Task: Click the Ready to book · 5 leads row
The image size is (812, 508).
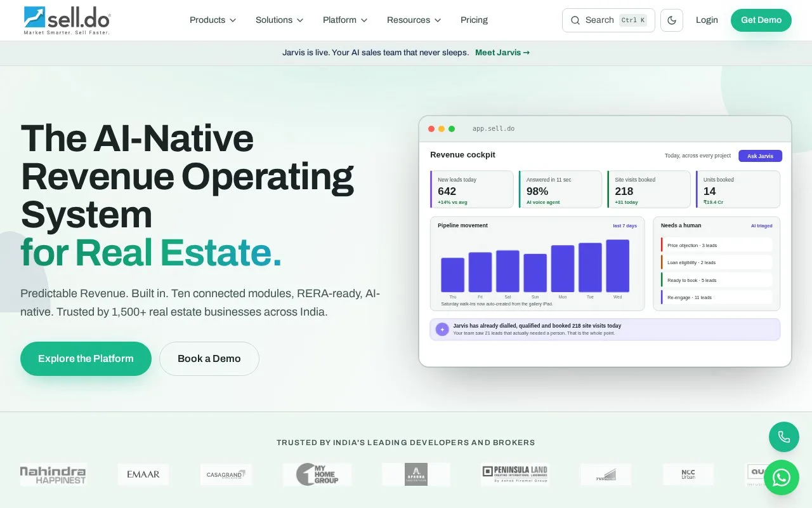Action: pyautogui.click(x=717, y=280)
